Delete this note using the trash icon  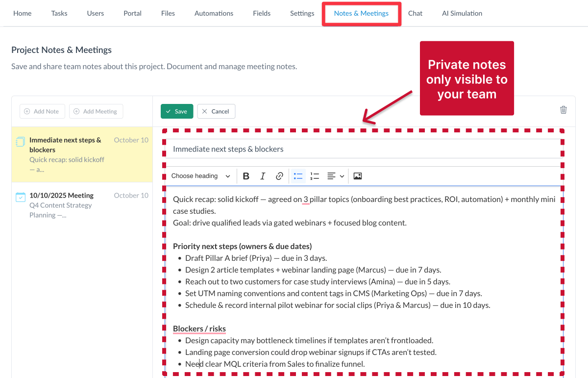[x=563, y=110]
